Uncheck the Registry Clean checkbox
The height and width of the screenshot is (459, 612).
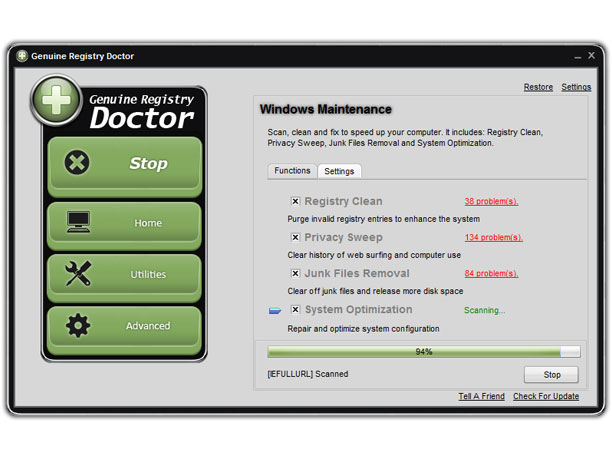click(x=295, y=201)
